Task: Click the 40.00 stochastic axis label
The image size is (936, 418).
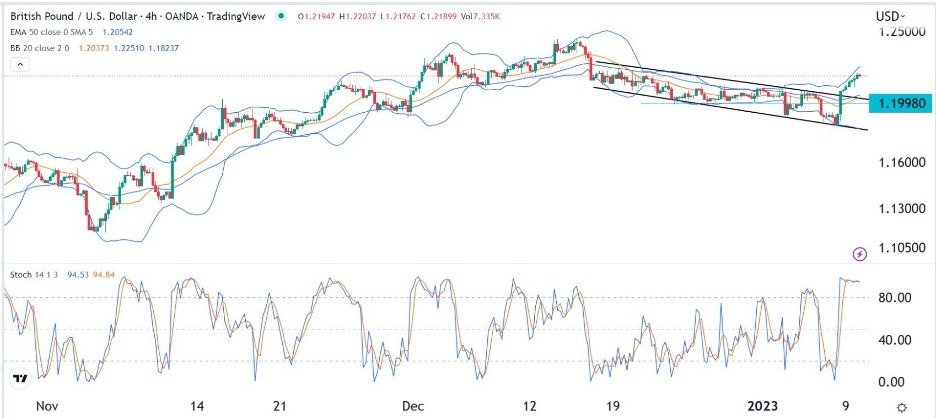Action: coord(894,340)
